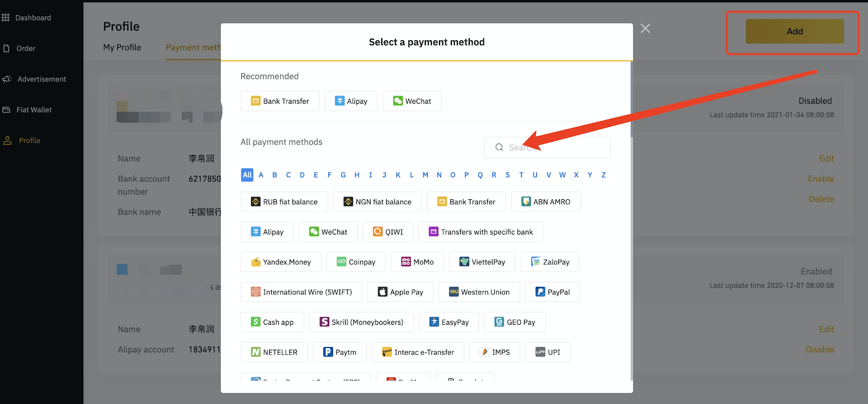Filter payment methods by letter W
Screen dimensions: 868x404
pos(563,175)
